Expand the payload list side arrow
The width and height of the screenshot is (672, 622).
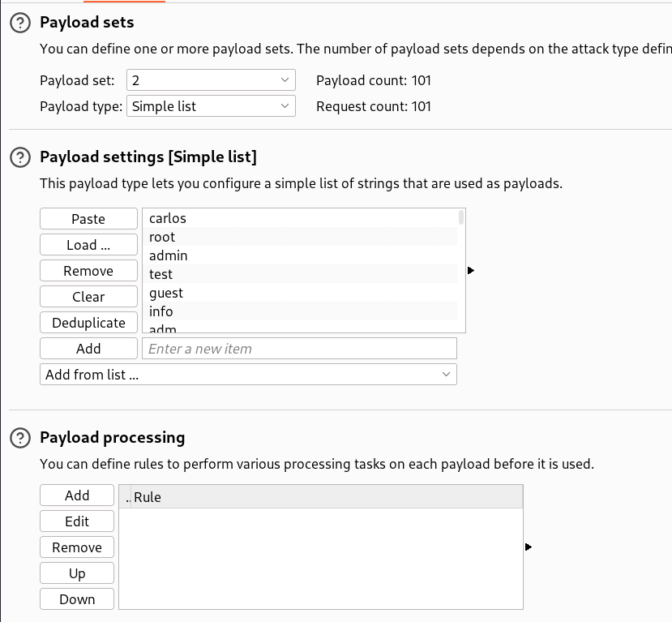coord(471,270)
